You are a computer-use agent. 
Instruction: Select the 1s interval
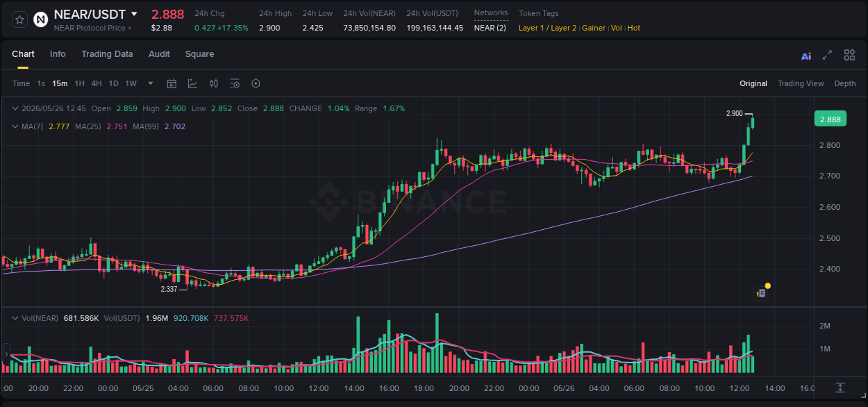[x=41, y=83]
